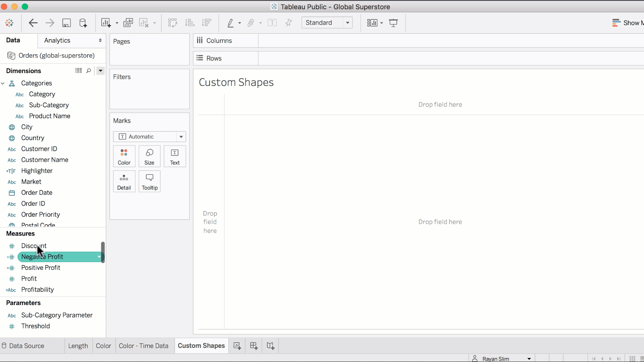This screenshot has width=644, height=362.
Task: Select the Product Name dimension
Action: coord(50,116)
